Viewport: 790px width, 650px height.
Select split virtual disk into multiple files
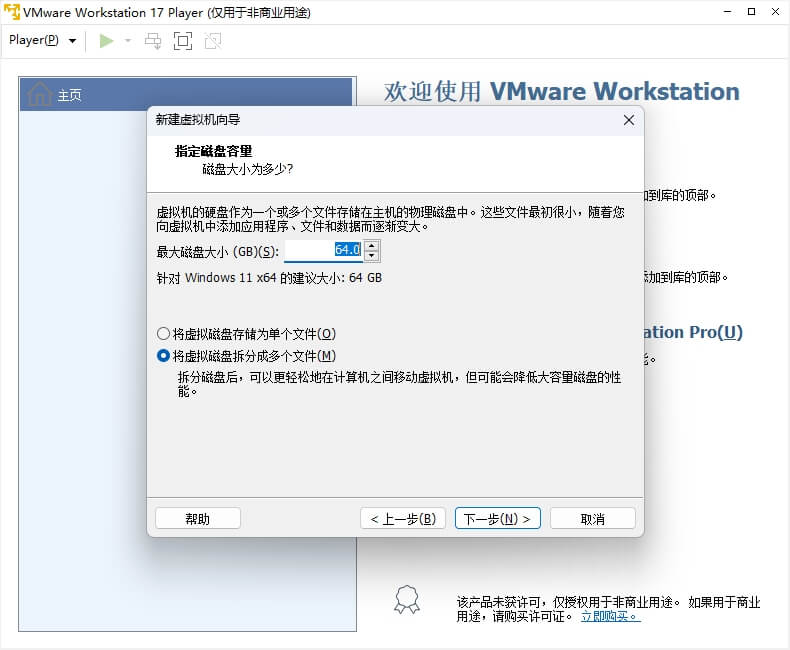pos(164,356)
